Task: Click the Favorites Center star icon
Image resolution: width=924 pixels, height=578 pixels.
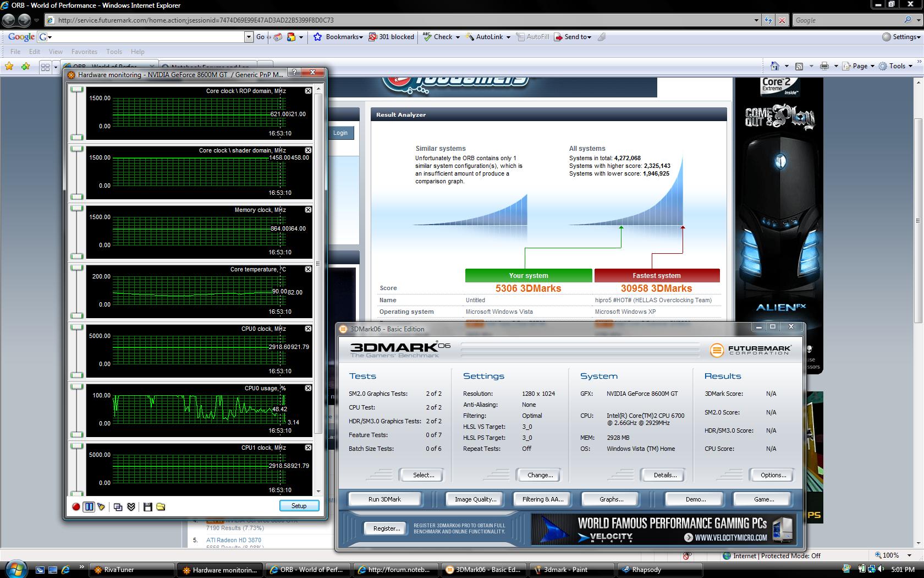Action: (9, 67)
